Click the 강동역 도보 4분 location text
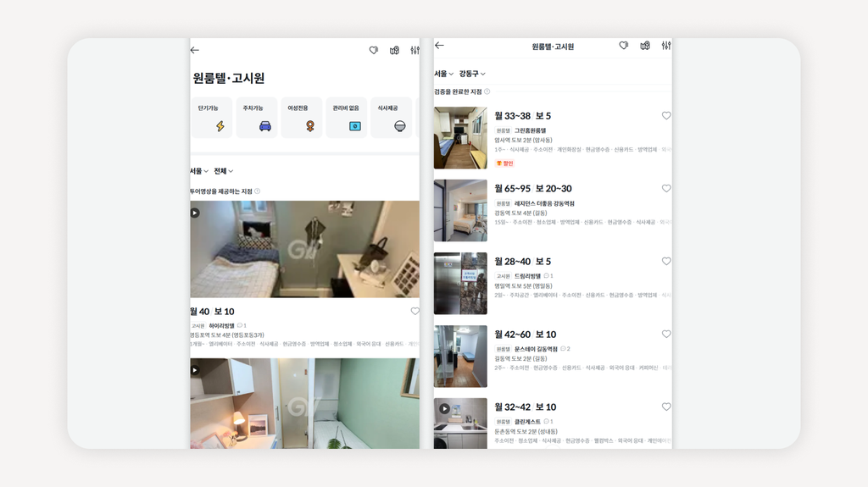 click(521, 213)
